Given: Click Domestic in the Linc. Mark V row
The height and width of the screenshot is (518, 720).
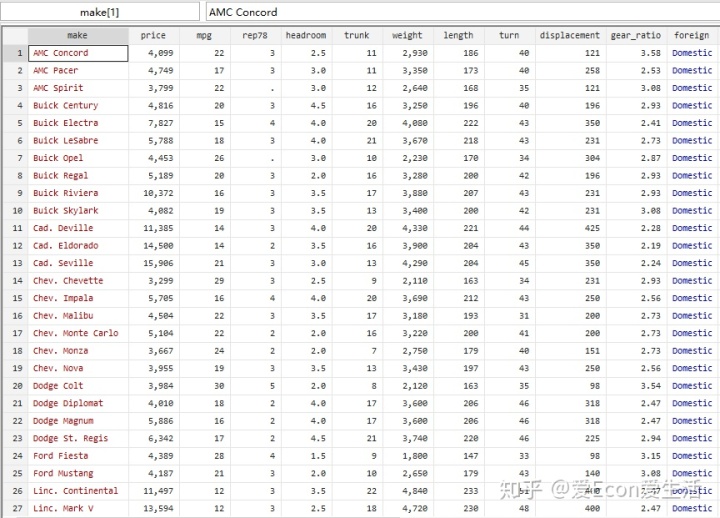Looking at the screenshot, I should [692, 508].
